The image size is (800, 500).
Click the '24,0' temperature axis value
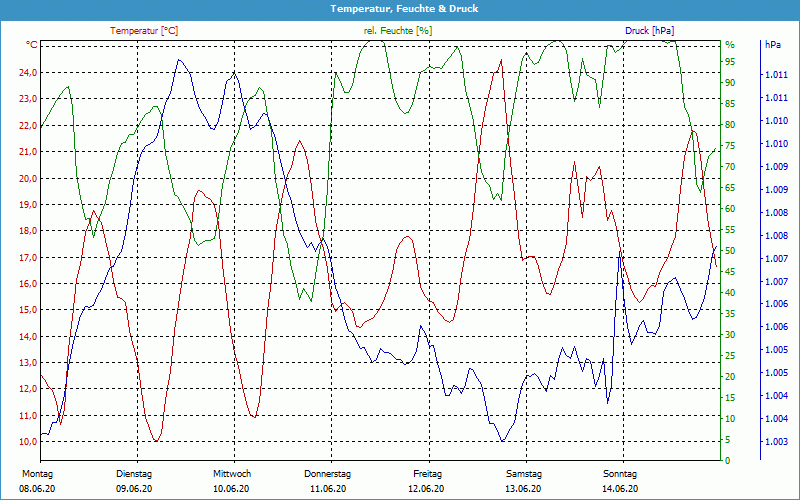click(28, 72)
